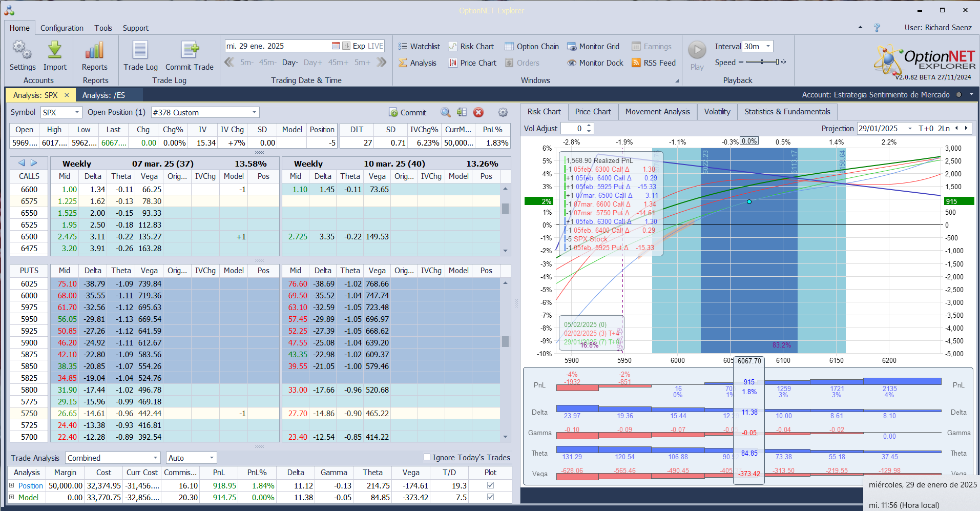Open the Symbol SPX dropdown
Viewport: 980px width, 511px height.
point(77,112)
